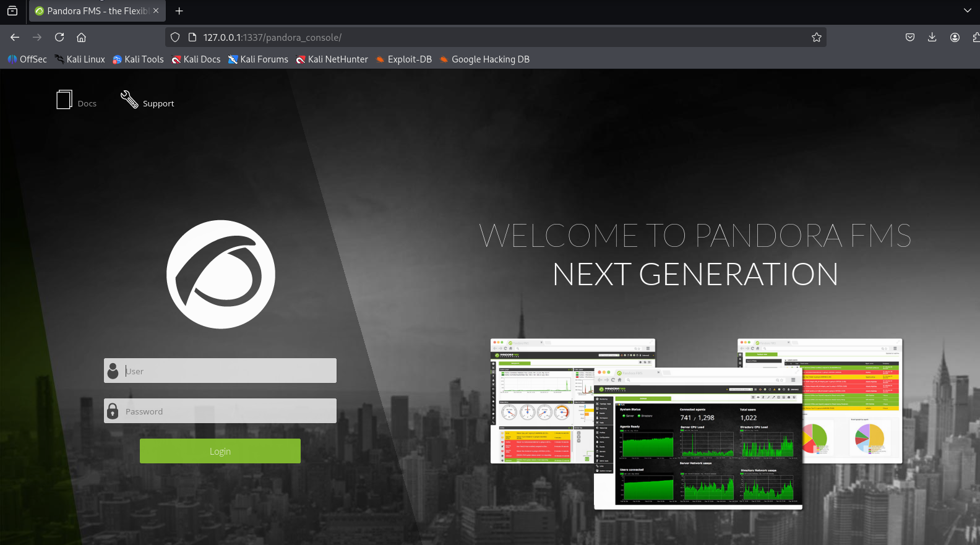Open the Kali Forums bookmark
The width and height of the screenshot is (980, 545).
pos(258,59)
